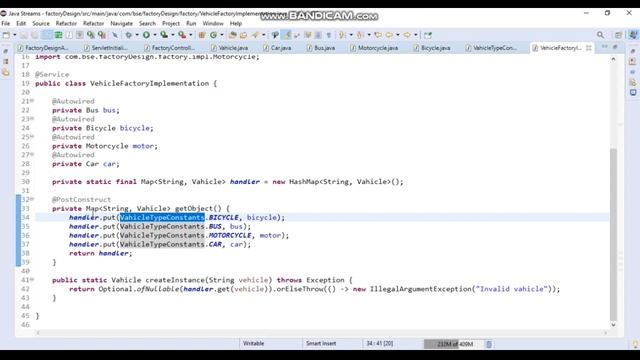Open the Project menu

pyautogui.click(x=171, y=24)
